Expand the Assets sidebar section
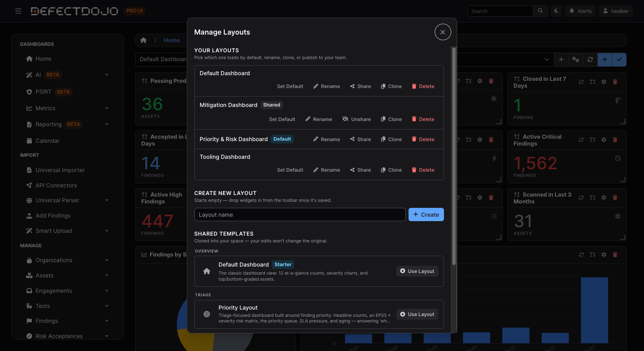Image resolution: width=644 pixels, height=351 pixels. (107, 275)
